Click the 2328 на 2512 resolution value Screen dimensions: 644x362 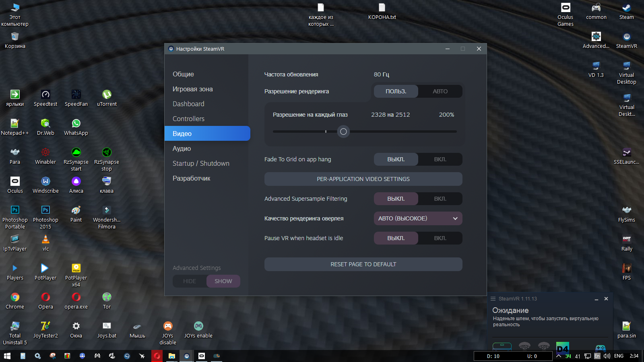(x=390, y=115)
